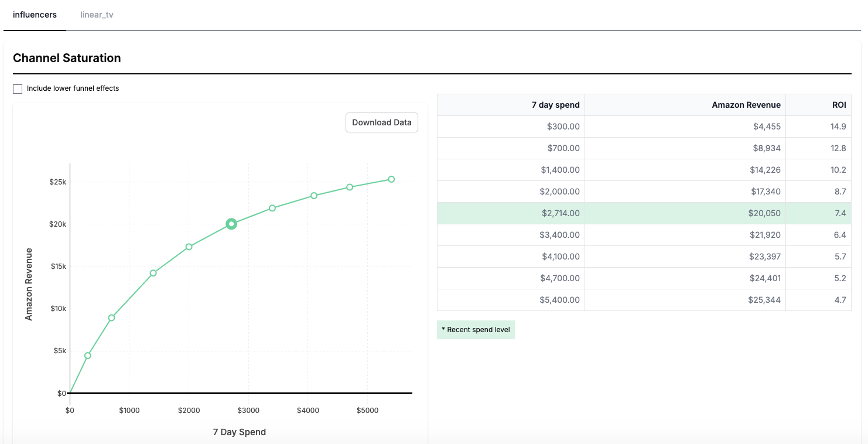
Task: Click the chart point at $4,700 spend
Action: [350, 187]
